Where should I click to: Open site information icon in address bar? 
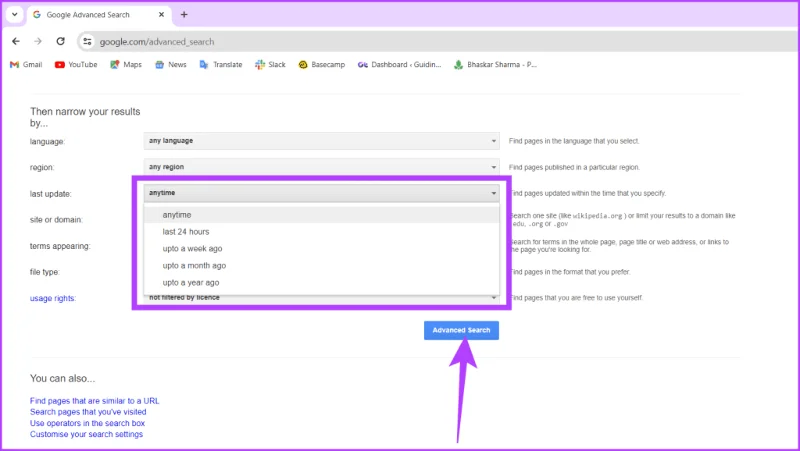coord(87,42)
